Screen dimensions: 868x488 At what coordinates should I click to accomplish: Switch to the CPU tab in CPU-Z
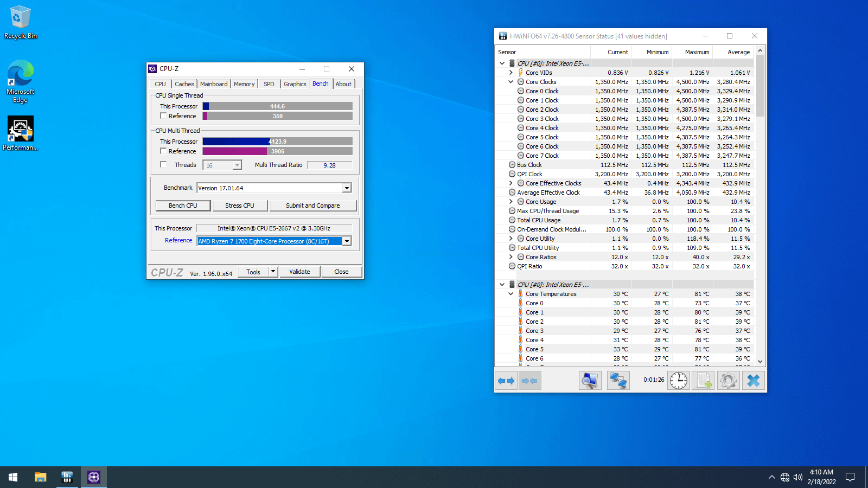pos(160,84)
